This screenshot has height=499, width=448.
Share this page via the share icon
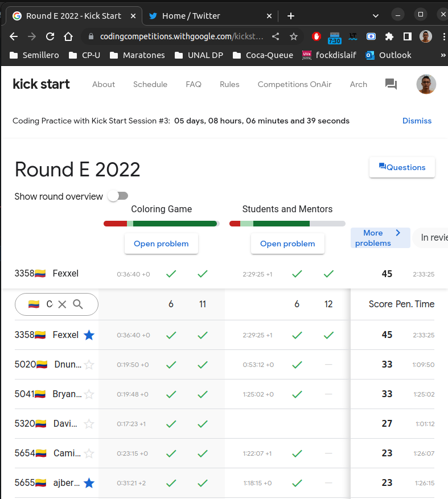(x=276, y=36)
